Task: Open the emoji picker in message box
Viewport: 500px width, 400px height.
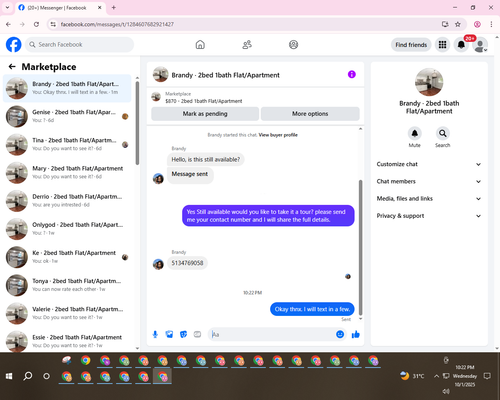Action: (x=340, y=334)
